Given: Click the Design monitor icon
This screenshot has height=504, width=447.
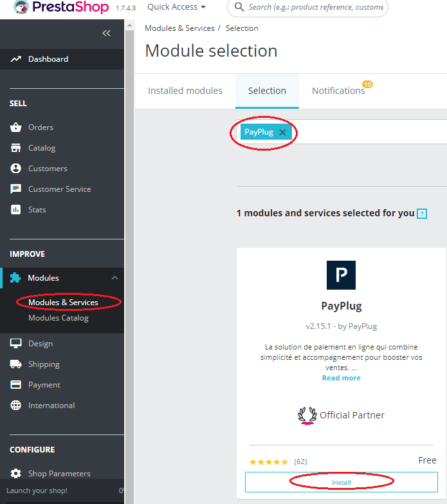Looking at the screenshot, I should click(x=15, y=344).
